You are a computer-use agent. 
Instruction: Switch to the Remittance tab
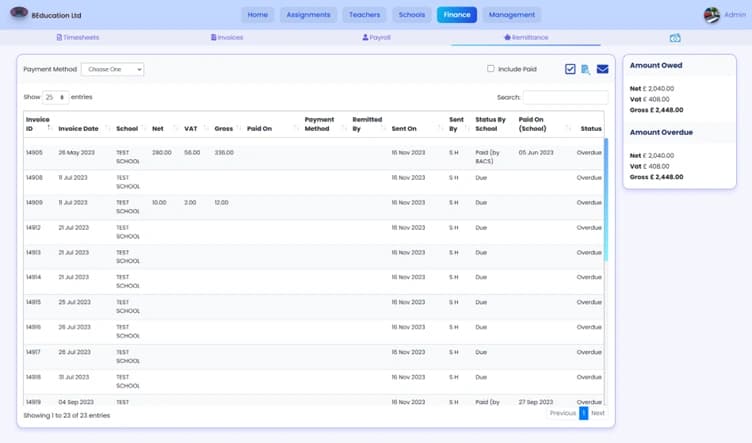coord(526,37)
